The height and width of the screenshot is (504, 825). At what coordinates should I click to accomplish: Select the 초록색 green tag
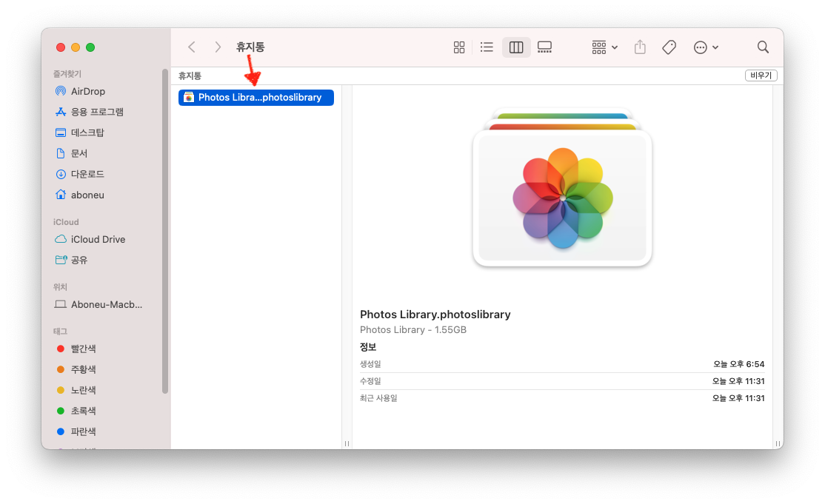click(x=83, y=411)
